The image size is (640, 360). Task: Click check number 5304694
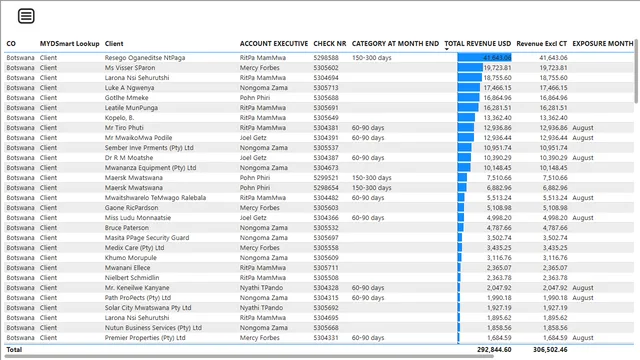[x=326, y=78]
